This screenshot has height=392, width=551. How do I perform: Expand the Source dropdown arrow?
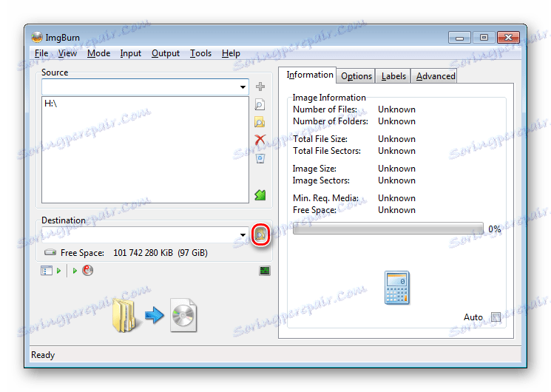point(243,87)
